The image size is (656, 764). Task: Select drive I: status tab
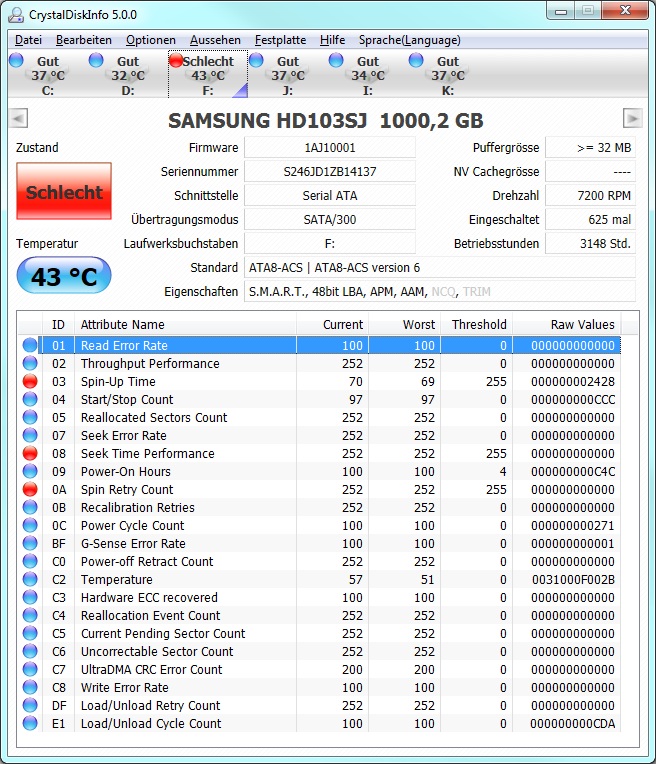pyautogui.click(x=367, y=75)
